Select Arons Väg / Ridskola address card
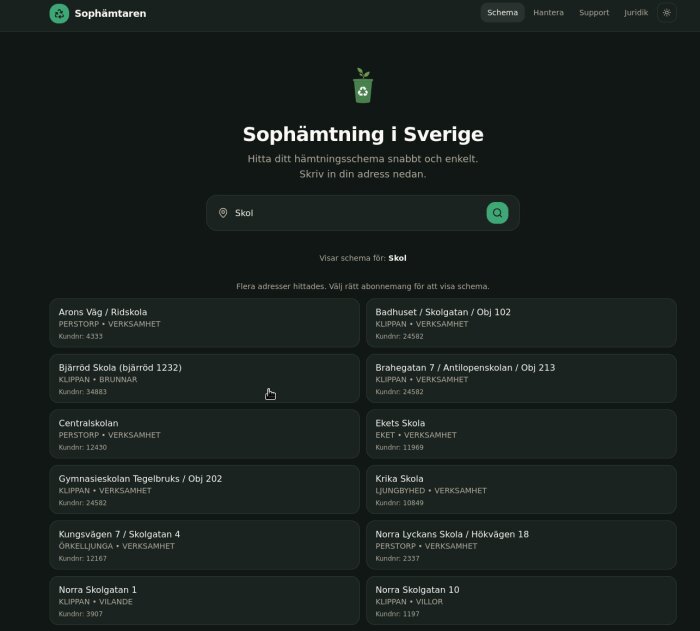 tap(204, 323)
